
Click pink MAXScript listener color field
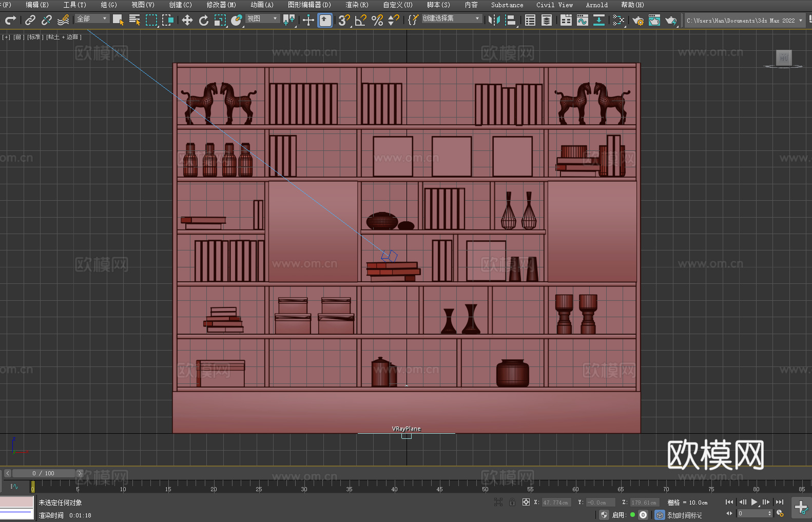pyautogui.click(x=17, y=502)
